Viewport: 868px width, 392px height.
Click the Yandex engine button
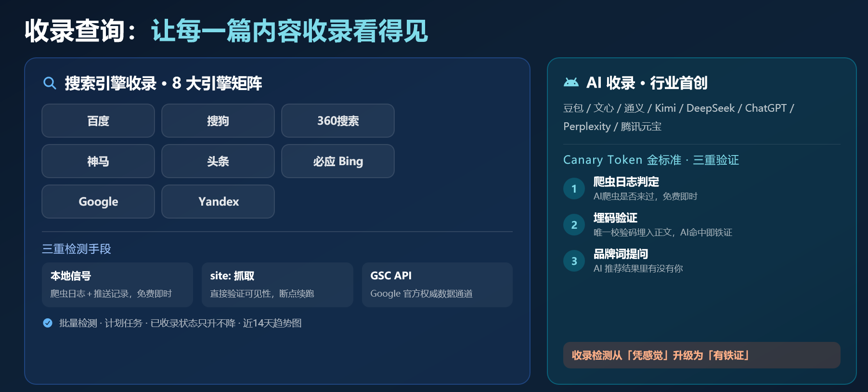click(x=218, y=202)
